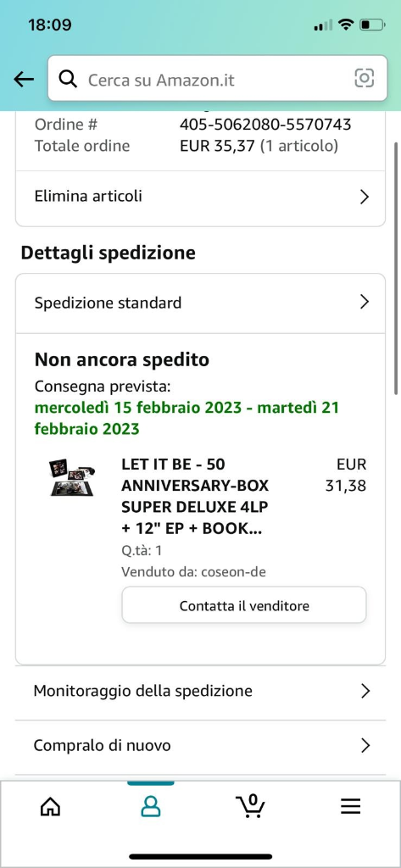Go to Home tab icon
The width and height of the screenshot is (401, 868).
[50, 807]
